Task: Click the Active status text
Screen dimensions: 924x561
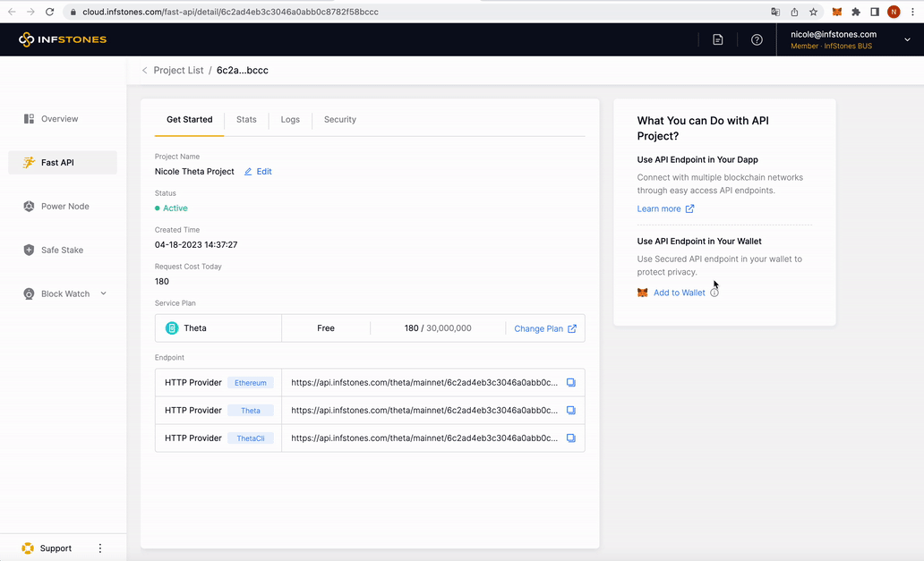Action: [175, 208]
